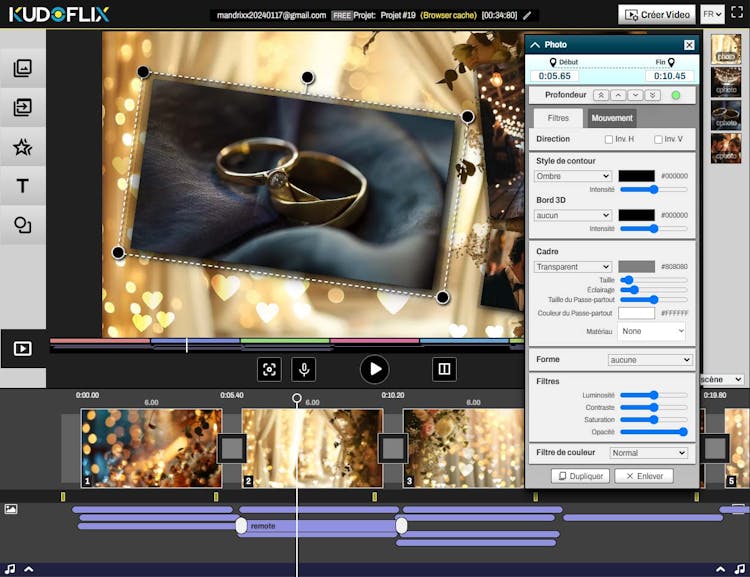Select the Text tool in sidebar
The width and height of the screenshot is (750, 577).
click(22, 186)
